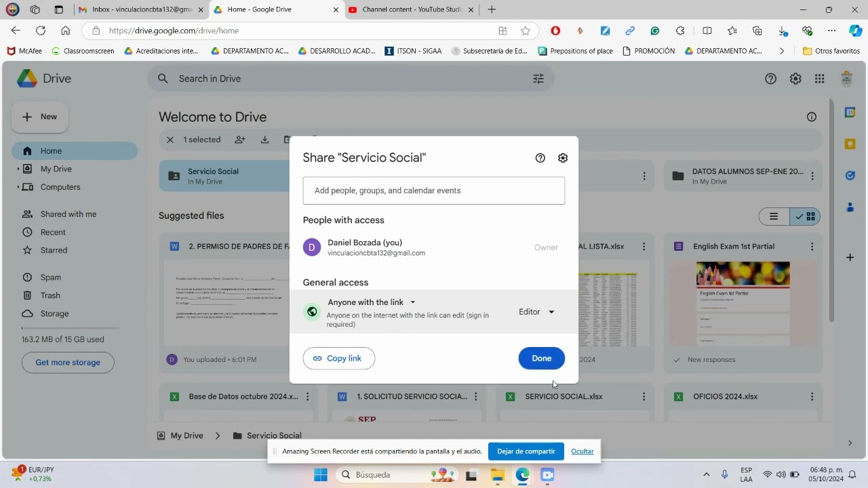Open Google Keep side panel icon
This screenshot has height=488, width=868.
(x=850, y=144)
